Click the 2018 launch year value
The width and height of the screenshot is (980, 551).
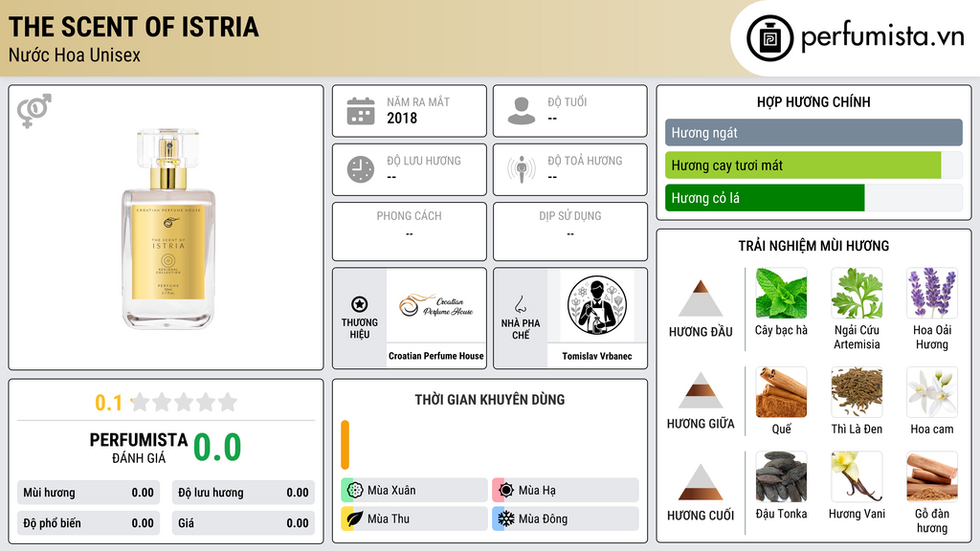tap(402, 118)
